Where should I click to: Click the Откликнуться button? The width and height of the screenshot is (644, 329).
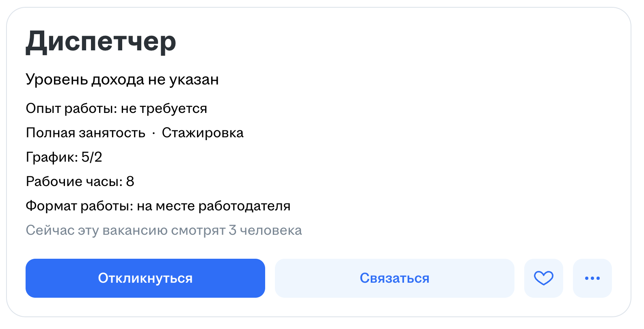tap(145, 278)
